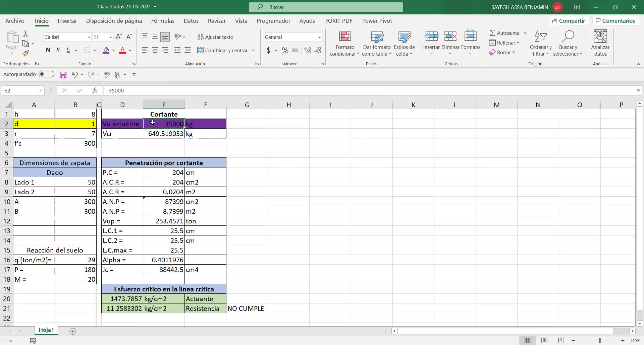
Task: Switch to Page Break Preview view
Action: [x=561, y=341]
